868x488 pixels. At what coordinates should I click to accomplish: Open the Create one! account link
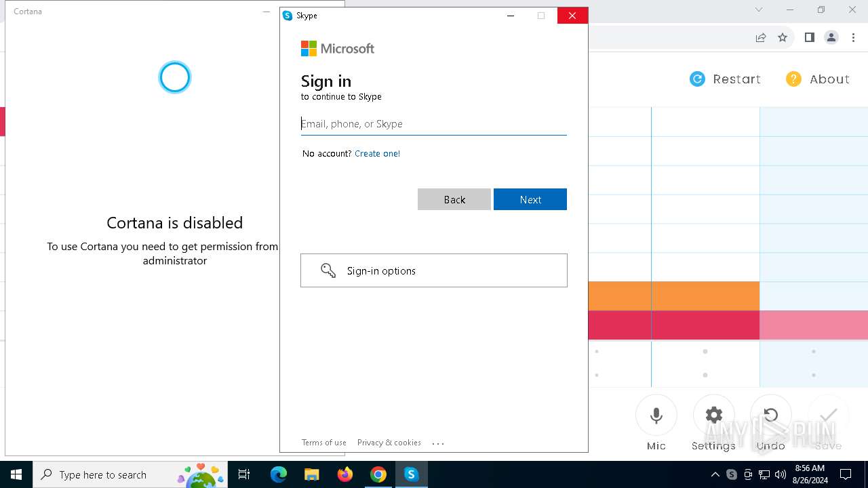(x=377, y=154)
